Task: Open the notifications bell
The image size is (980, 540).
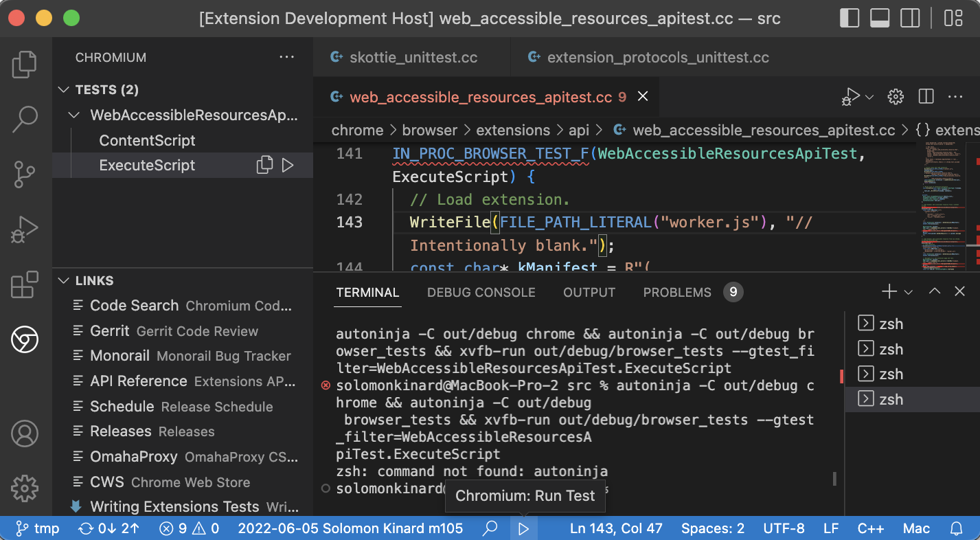Action: click(x=956, y=528)
